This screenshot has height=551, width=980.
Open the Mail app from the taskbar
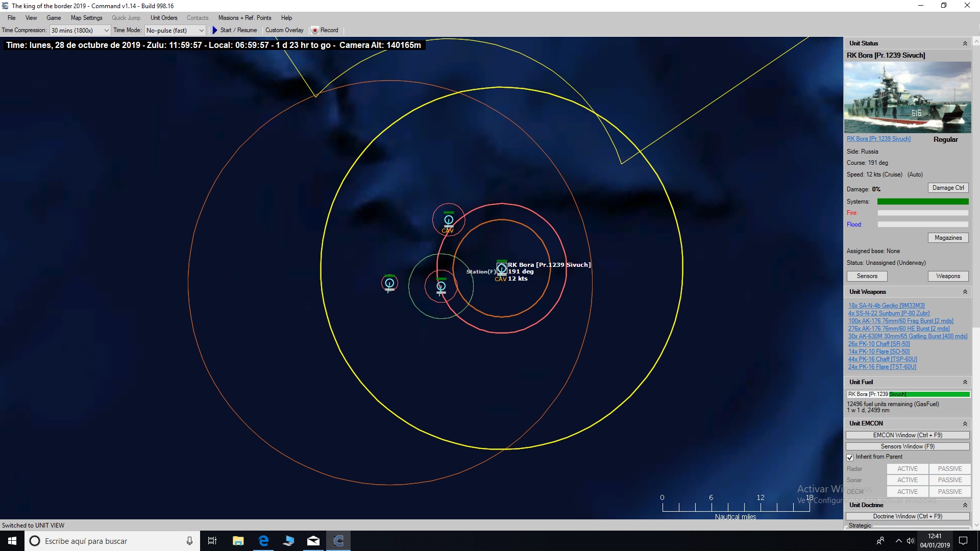point(313,541)
